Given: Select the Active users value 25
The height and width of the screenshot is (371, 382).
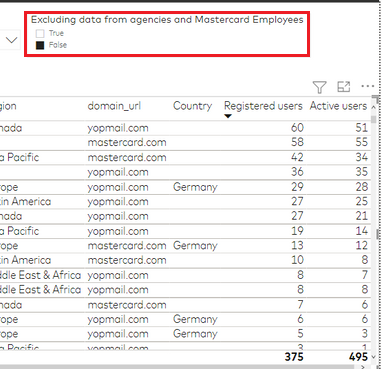Looking at the screenshot, I should (361, 201).
